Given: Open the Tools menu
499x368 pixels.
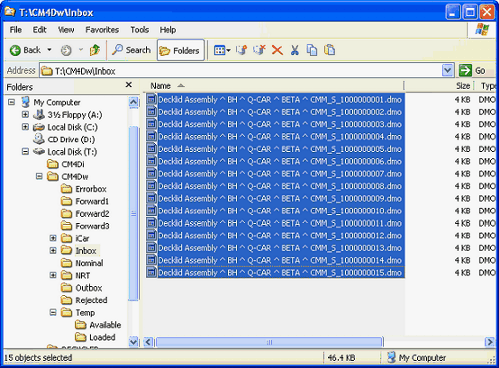Looking at the screenshot, I should click(x=139, y=30).
